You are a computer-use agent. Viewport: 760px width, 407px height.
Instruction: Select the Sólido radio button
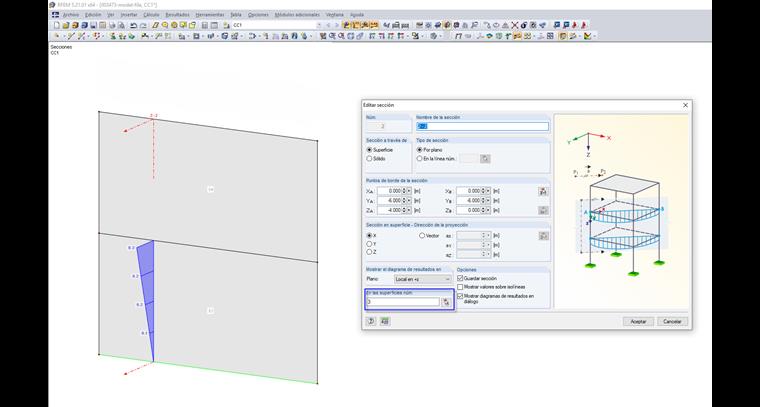[369, 158]
